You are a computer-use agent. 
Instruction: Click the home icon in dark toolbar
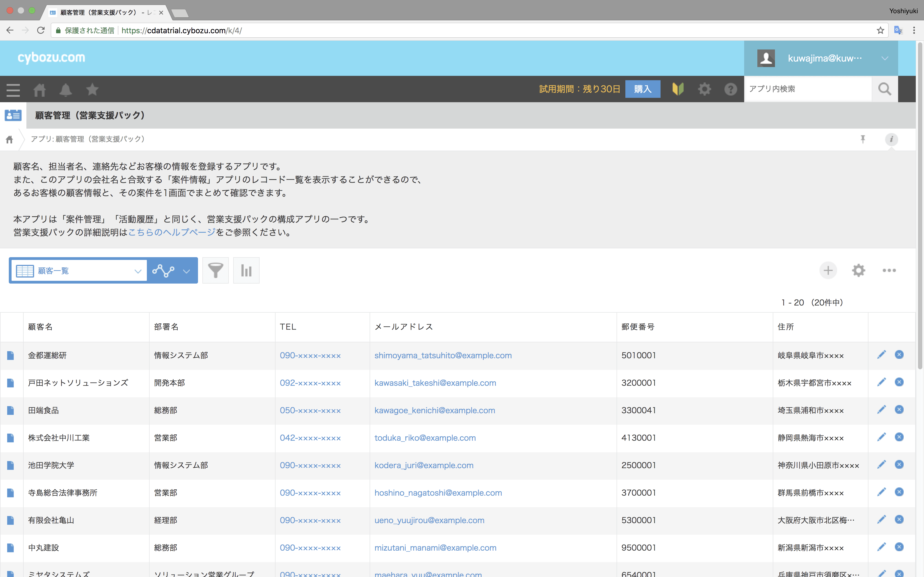39,90
